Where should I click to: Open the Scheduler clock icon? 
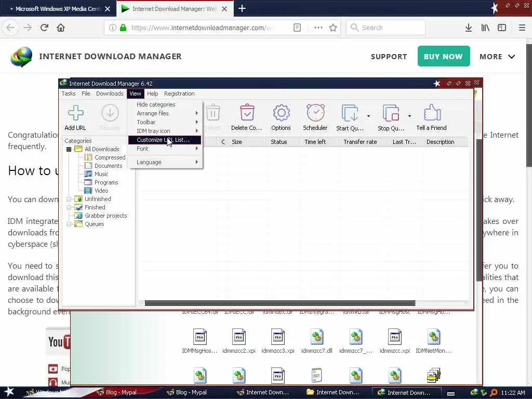coord(315,112)
